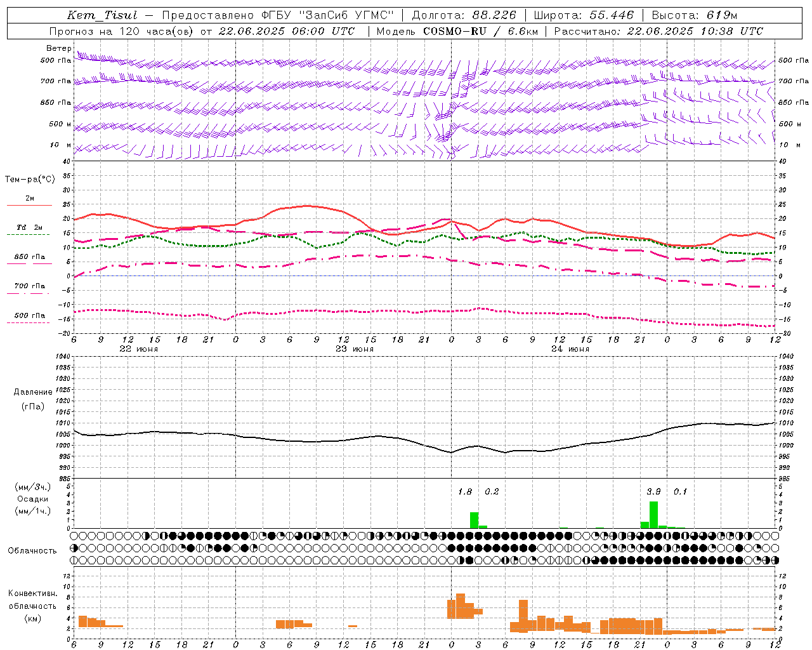Click the Рассчитано: 22.06.2025 10:38 UTC timestamp
Image resolution: width=812 pixels, height=650 pixels.
658,31
